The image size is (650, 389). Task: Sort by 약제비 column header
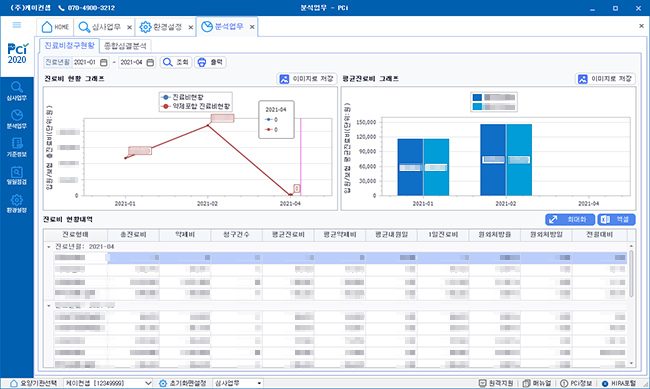185,235
